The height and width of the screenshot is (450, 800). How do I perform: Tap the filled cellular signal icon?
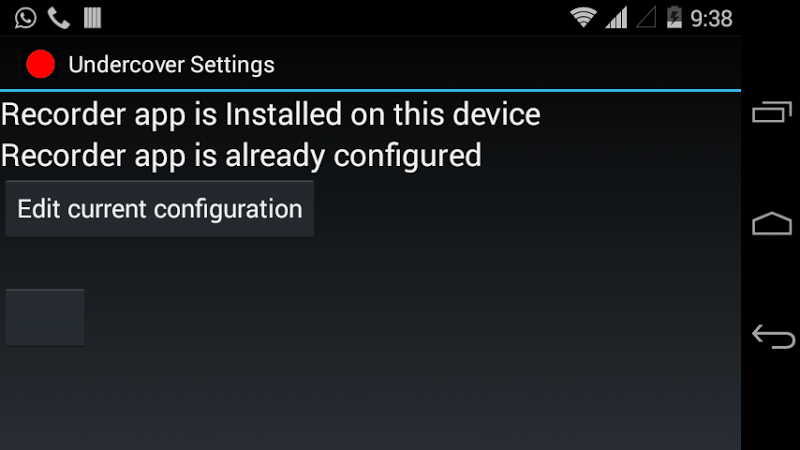[616, 18]
